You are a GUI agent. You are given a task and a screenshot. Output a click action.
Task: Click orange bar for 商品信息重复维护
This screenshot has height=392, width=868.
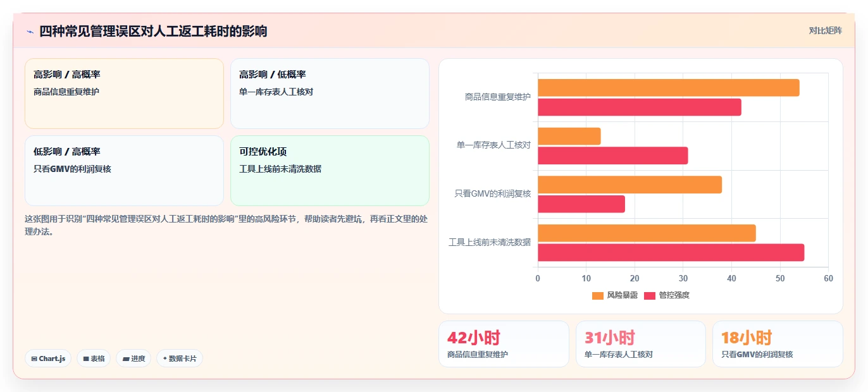[x=669, y=88]
